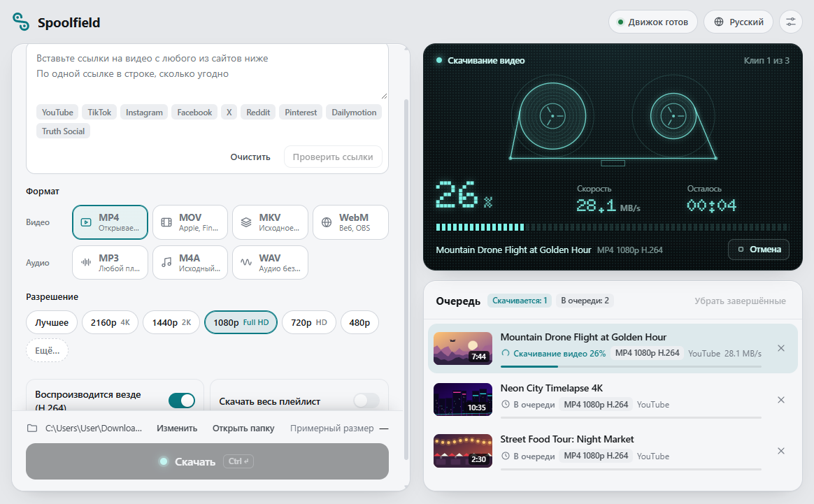Open the Neon City Timelapse 4K thumbnail

[x=462, y=400]
